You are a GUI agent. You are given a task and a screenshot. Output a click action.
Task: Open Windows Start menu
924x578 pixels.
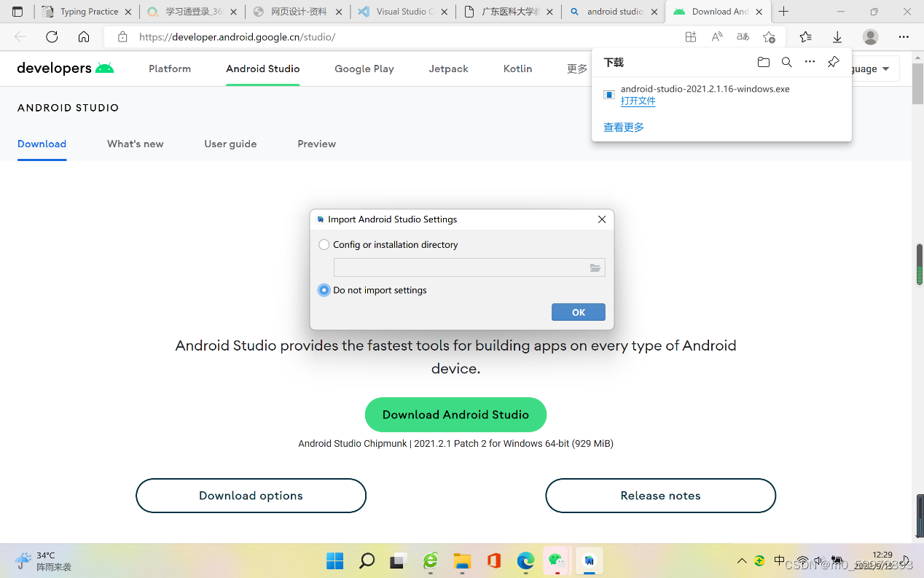pyautogui.click(x=335, y=561)
